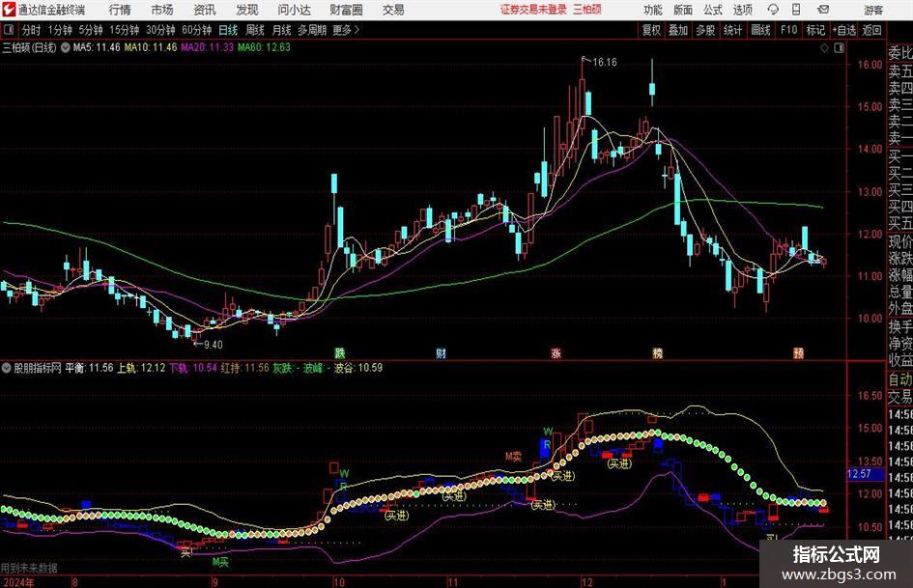Open the mail envelope icon
The width and height of the screenshot is (913, 588).
click(x=823, y=10)
